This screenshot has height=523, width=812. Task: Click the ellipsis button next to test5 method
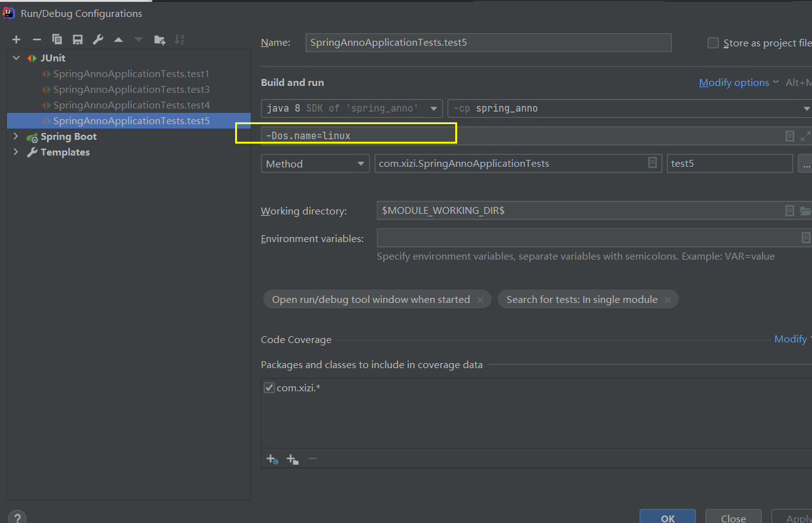[804, 164]
